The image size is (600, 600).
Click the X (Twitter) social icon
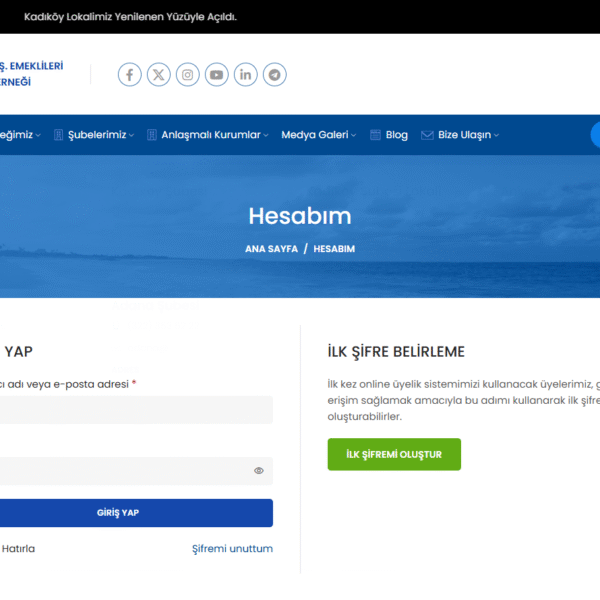point(159,75)
